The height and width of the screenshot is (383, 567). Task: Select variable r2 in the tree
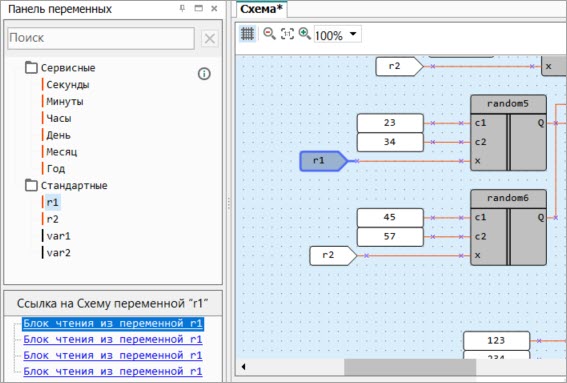click(x=52, y=219)
